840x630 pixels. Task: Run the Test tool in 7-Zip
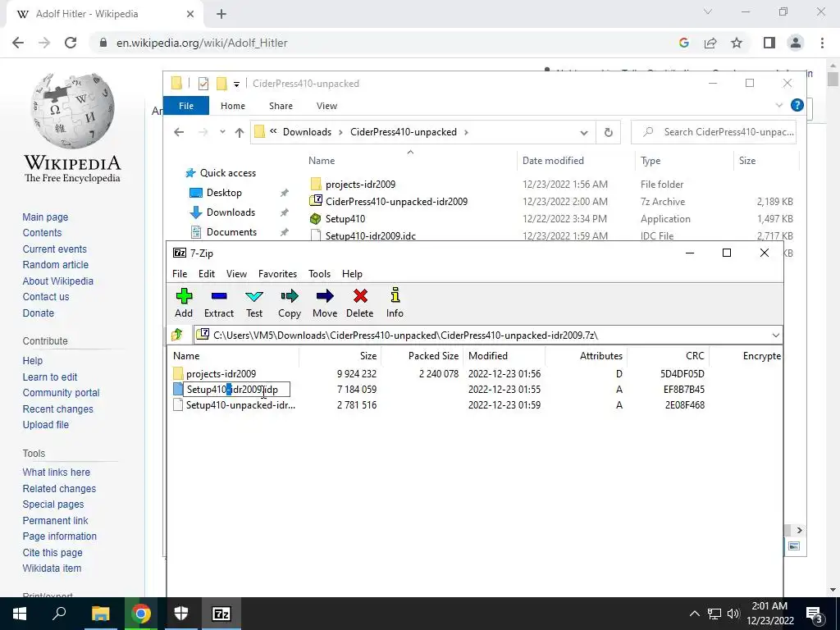click(x=254, y=303)
